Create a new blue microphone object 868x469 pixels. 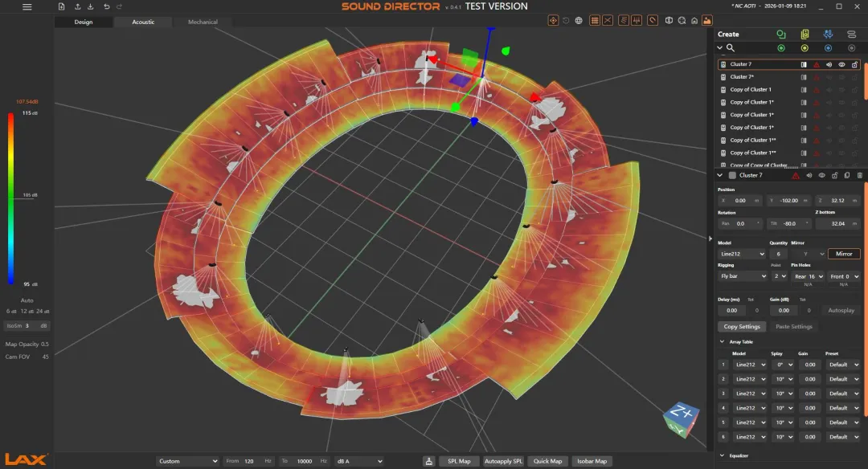click(828, 35)
